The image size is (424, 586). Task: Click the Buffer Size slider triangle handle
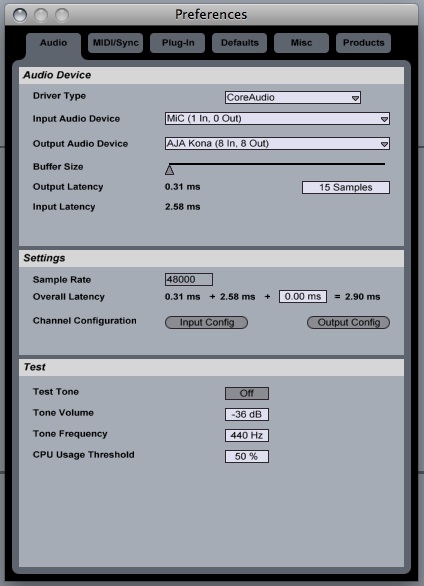[170, 170]
